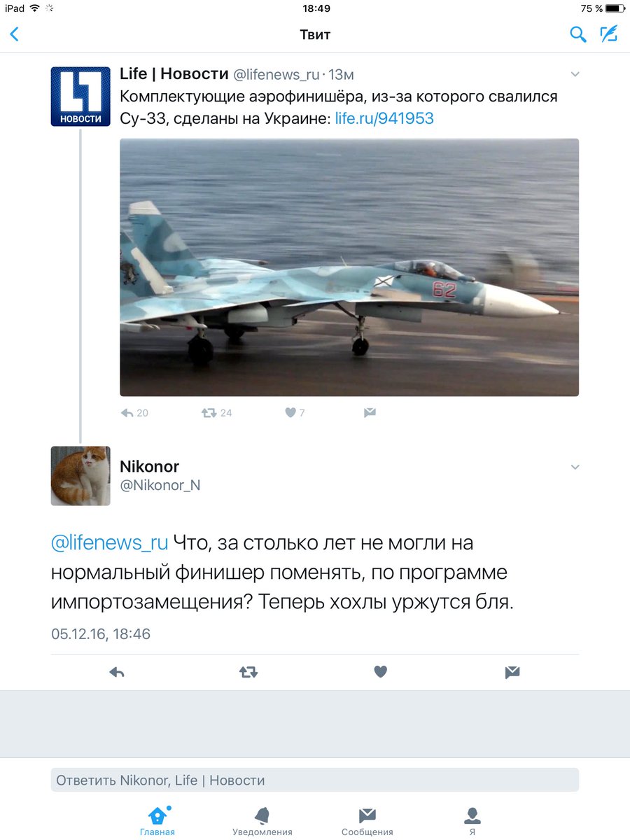Image resolution: width=630 pixels, height=840 pixels.
Task: Open the life.ru/941953 link
Action: pos(384,118)
